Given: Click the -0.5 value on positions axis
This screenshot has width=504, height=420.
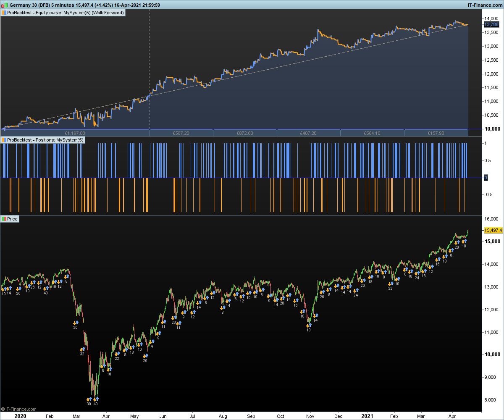Looking at the screenshot, I should (x=488, y=194).
